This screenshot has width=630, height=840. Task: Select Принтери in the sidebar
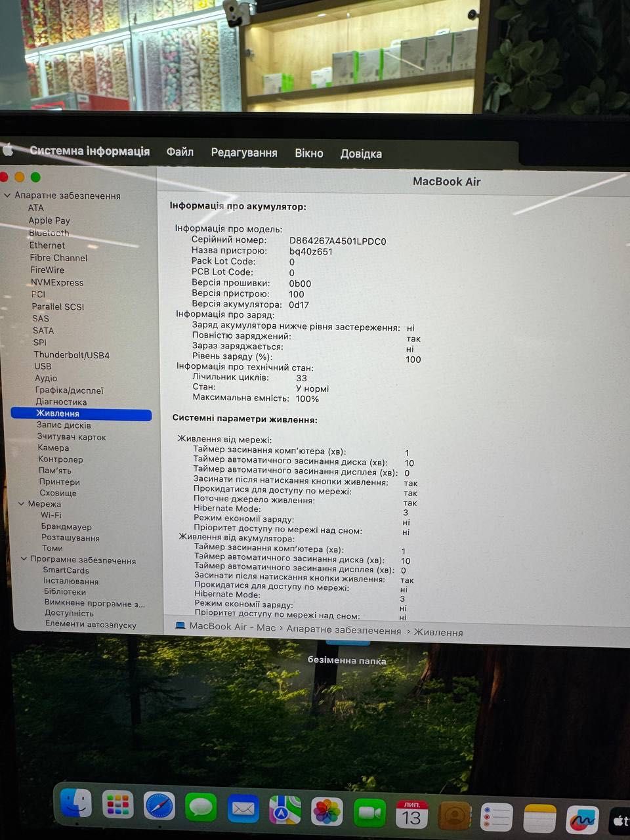point(59,482)
